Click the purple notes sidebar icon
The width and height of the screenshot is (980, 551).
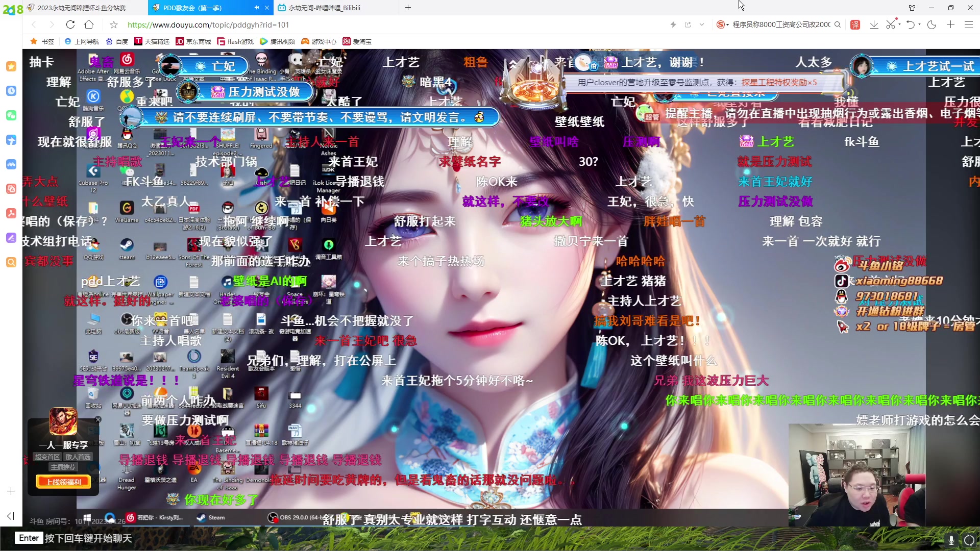pyautogui.click(x=11, y=238)
